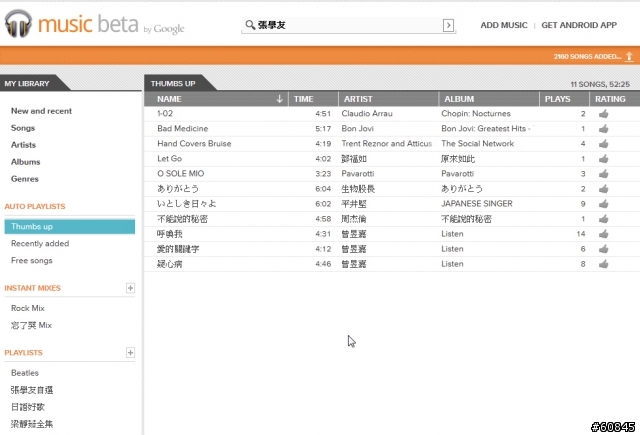640x435 pixels.
Task: Open the Free songs auto playlist
Action: pos(31,260)
